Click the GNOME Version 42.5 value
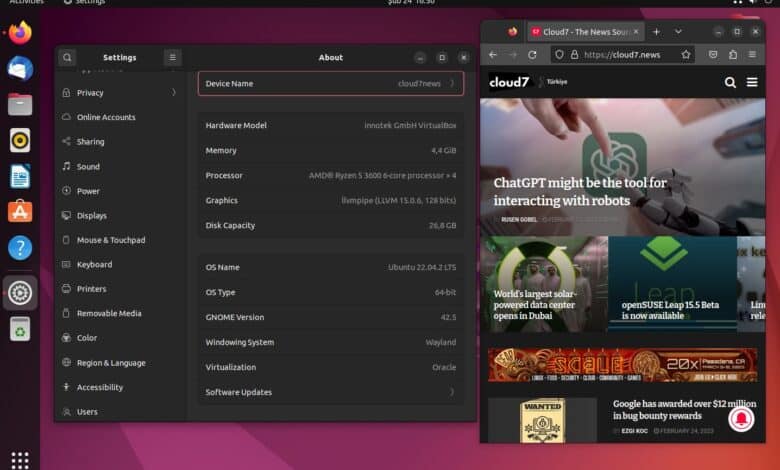The image size is (780, 470). [x=448, y=317]
